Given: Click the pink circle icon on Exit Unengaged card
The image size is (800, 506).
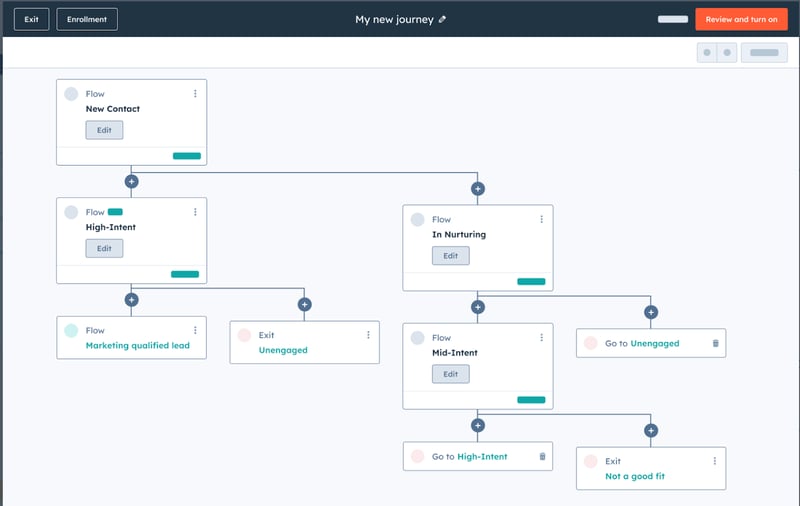Looking at the screenshot, I should (x=244, y=335).
